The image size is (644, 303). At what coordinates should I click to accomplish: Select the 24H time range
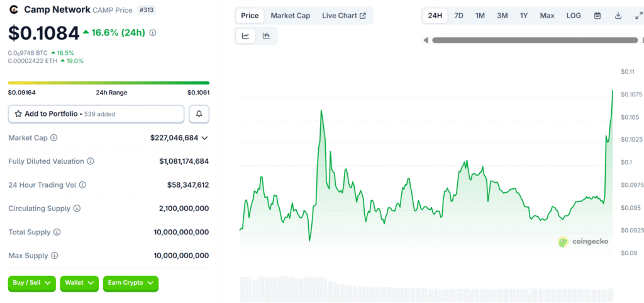(435, 16)
